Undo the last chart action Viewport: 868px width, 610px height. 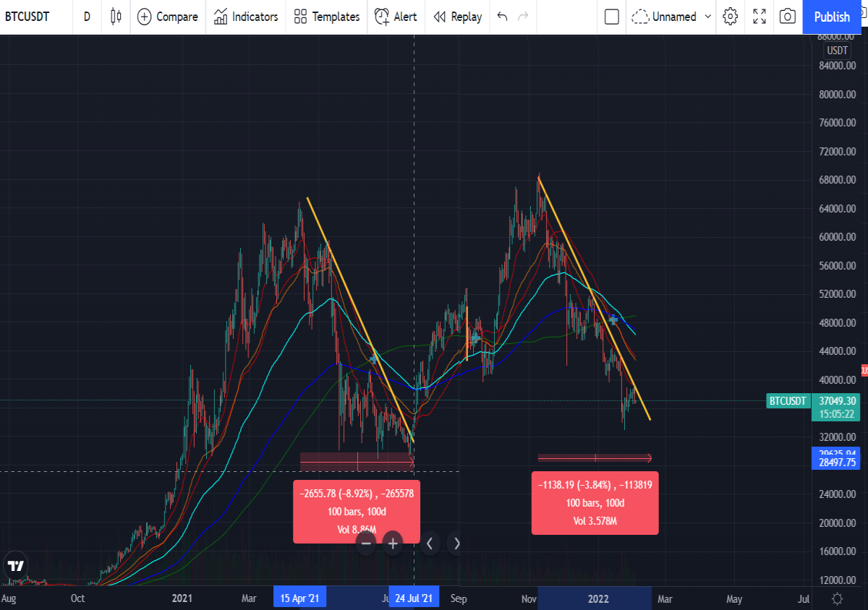[502, 16]
